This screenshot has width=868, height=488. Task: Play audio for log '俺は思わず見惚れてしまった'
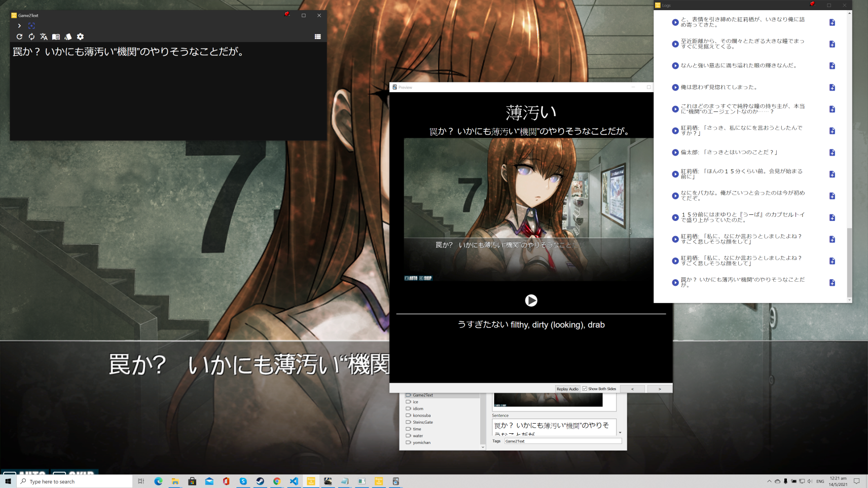(675, 87)
